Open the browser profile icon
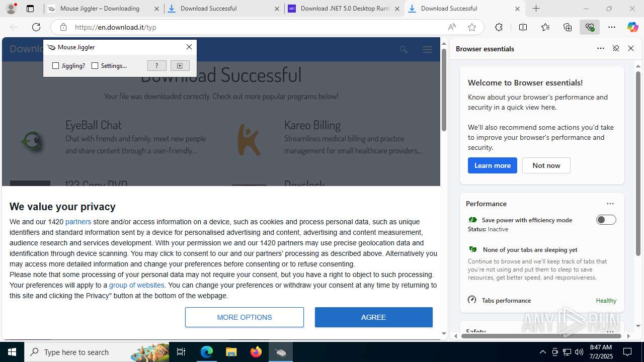This screenshot has width=644, height=362. [x=11, y=9]
